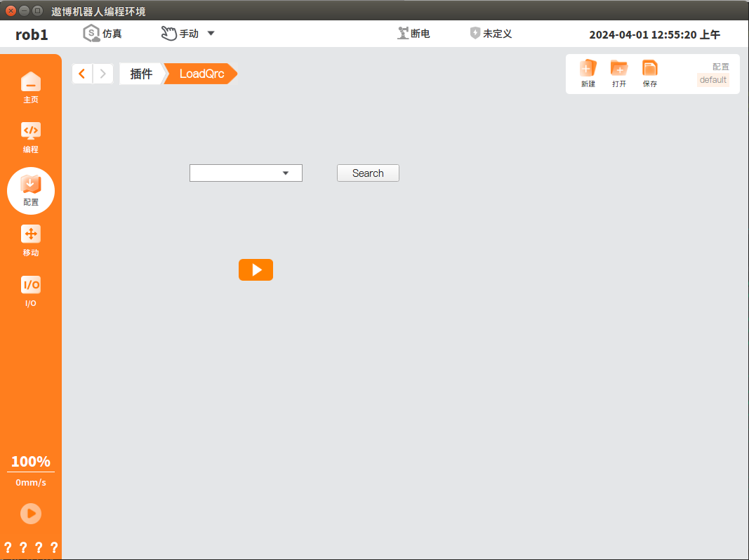Go back with the left chevron
Image resolution: width=749 pixels, height=560 pixels.
[82, 74]
